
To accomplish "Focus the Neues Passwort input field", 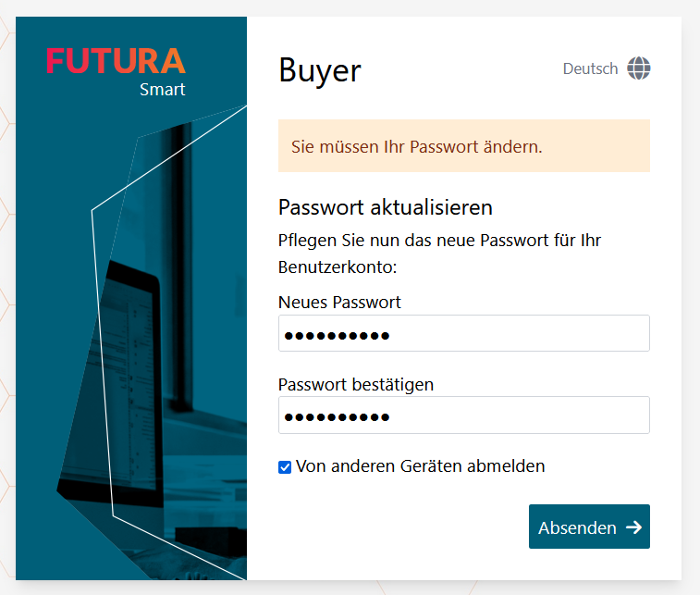I will point(463,334).
